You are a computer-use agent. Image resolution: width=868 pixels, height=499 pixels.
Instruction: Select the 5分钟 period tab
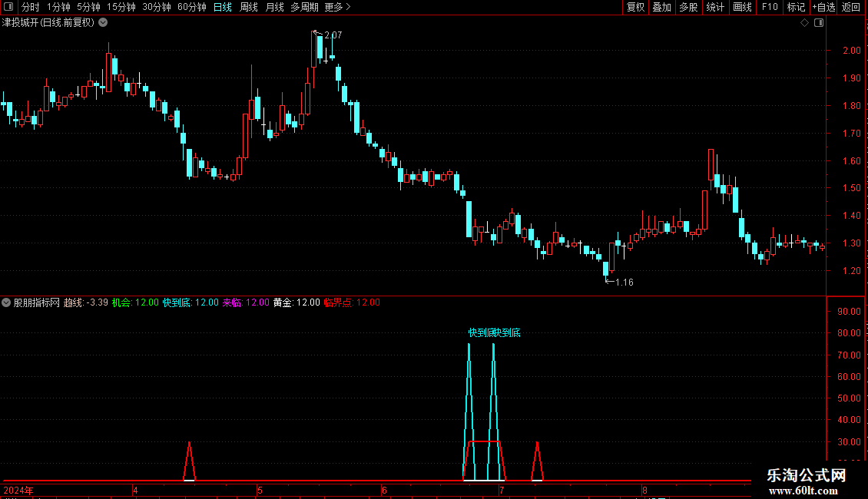pyautogui.click(x=88, y=7)
